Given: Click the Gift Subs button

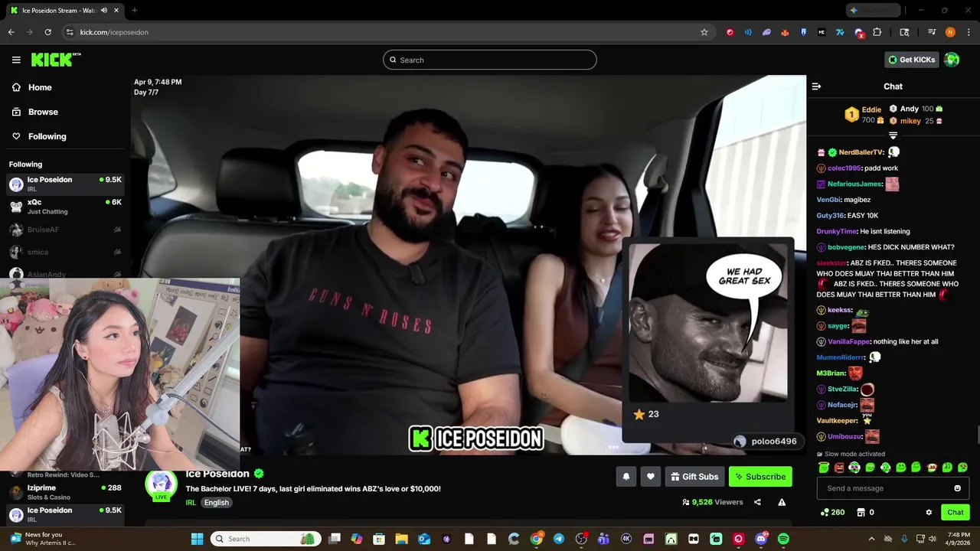Looking at the screenshot, I should (x=694, y=477).
